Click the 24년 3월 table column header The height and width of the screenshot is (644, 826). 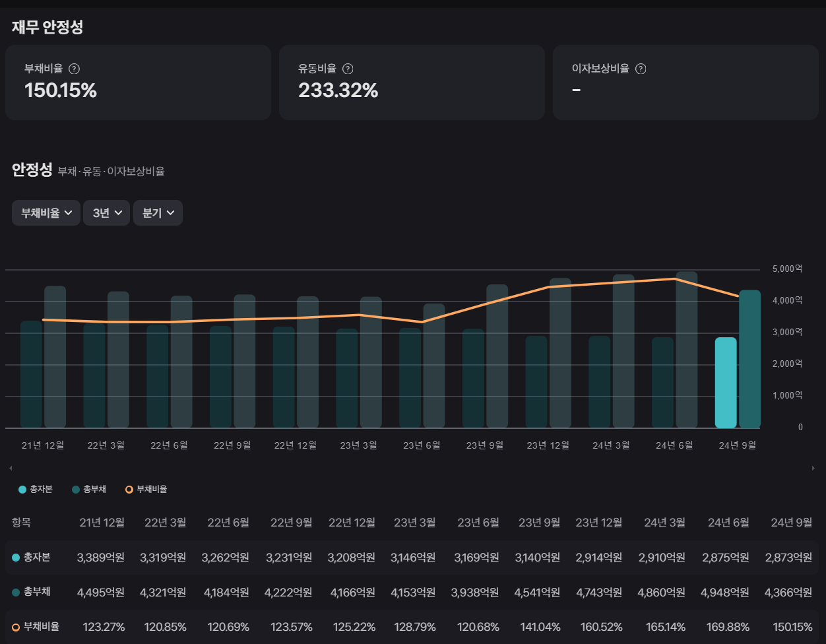pos(665,523)
